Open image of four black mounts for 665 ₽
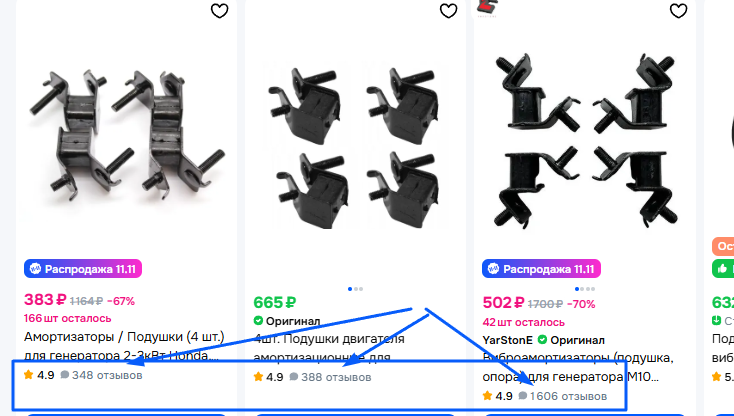 pos(355,147)
